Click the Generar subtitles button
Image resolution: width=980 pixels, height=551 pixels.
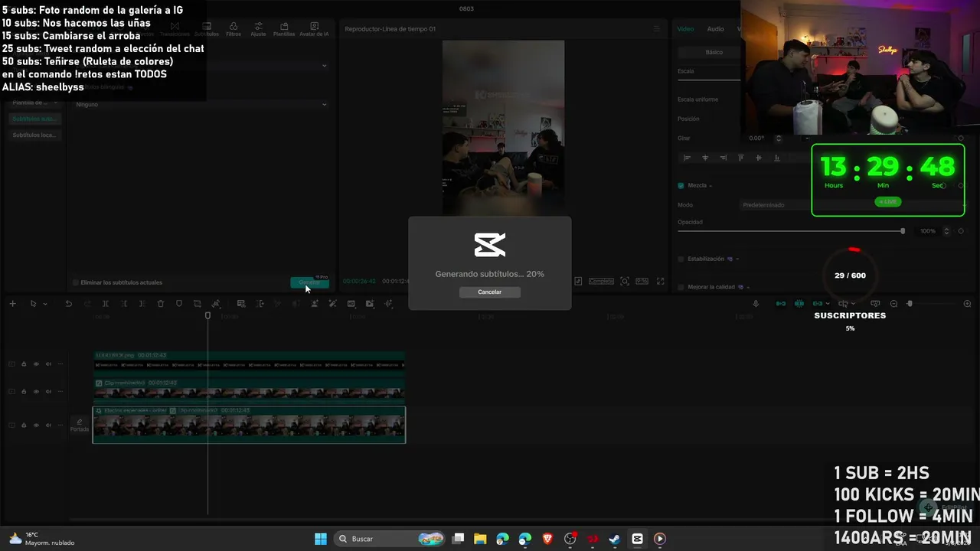[x=309, y=282]
